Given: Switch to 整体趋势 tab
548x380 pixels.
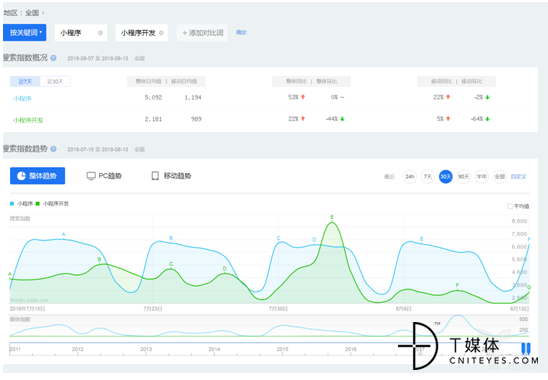Looking at the screenshot, I should click(x=37, y=176).
